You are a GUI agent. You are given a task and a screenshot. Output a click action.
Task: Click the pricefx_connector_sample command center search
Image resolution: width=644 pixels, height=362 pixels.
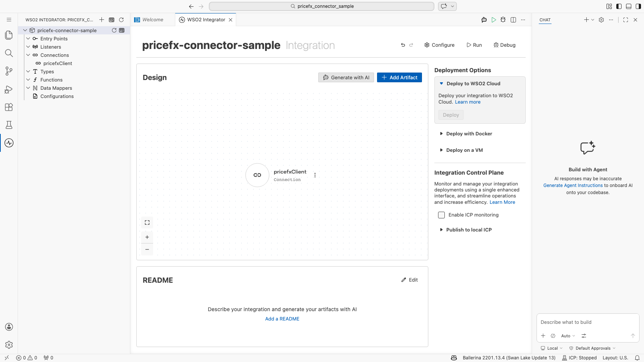point(322,6)
